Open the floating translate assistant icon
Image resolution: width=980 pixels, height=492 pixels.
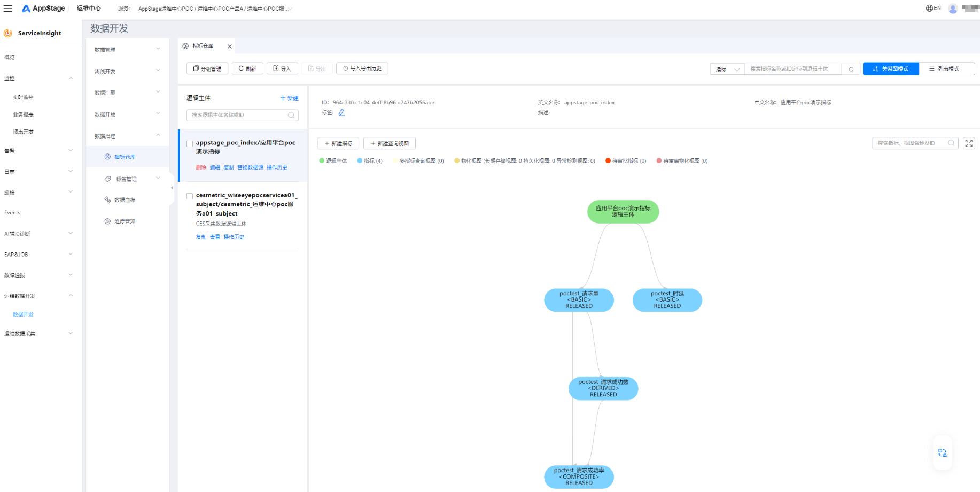point(943,453)
